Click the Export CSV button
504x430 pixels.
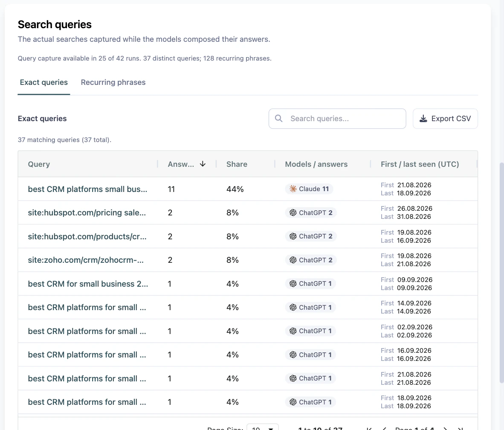click(x=445, y=119)
